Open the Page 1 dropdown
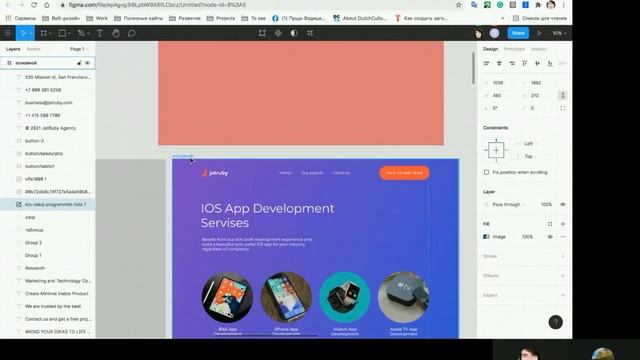This screenshot has height=360, width=640. 79,49
